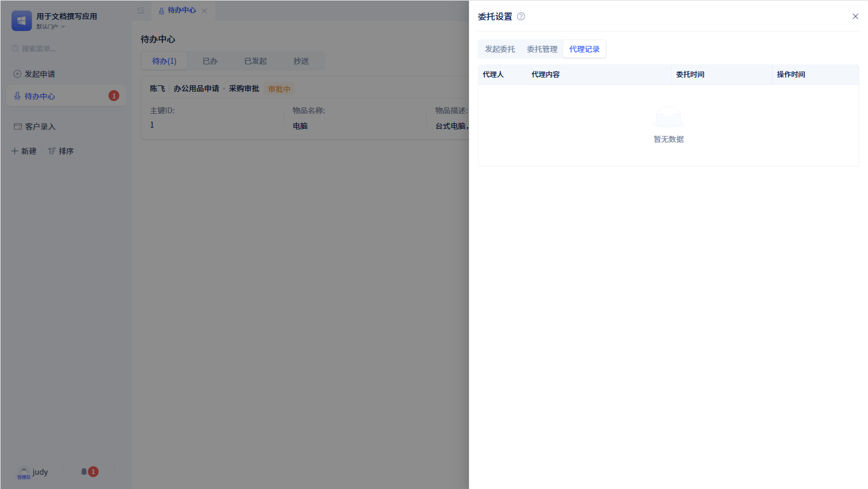The width and height of the screenshot is (868, 489).
Task: Close the 委托设置 panel
Action: (855, 17)
